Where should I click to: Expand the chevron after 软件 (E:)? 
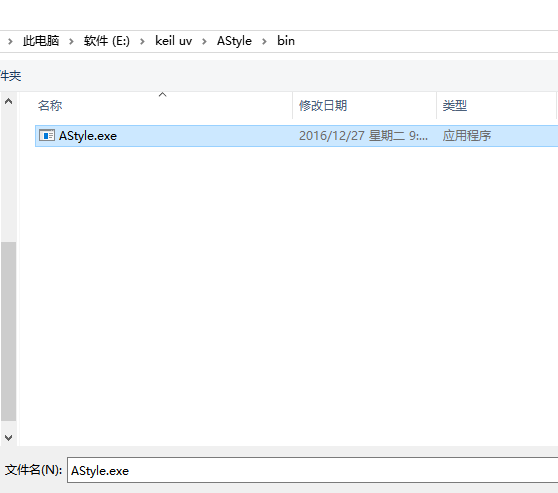pos(142,42)
